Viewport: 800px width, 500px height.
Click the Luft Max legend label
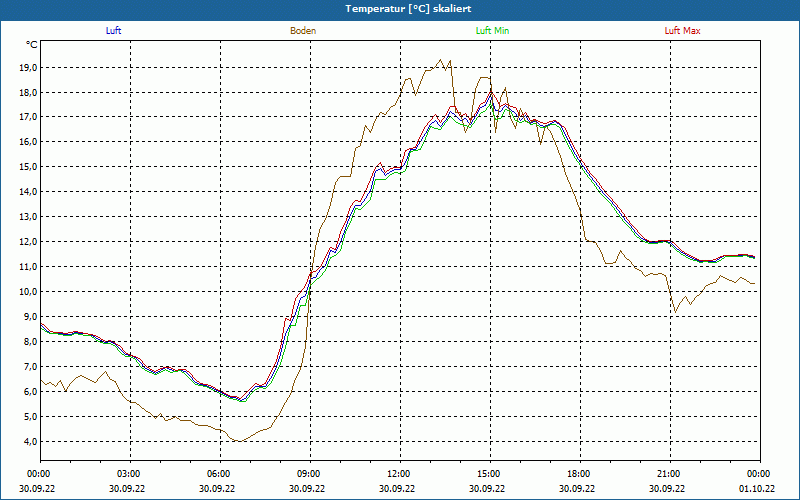[682, 31]
